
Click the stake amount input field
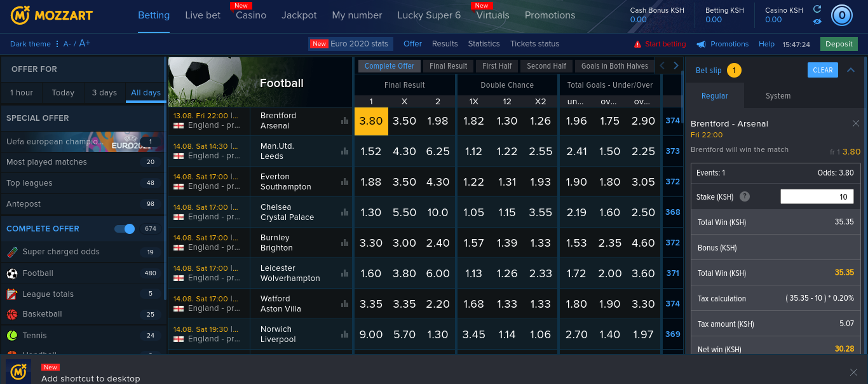[x=817, y=197]
